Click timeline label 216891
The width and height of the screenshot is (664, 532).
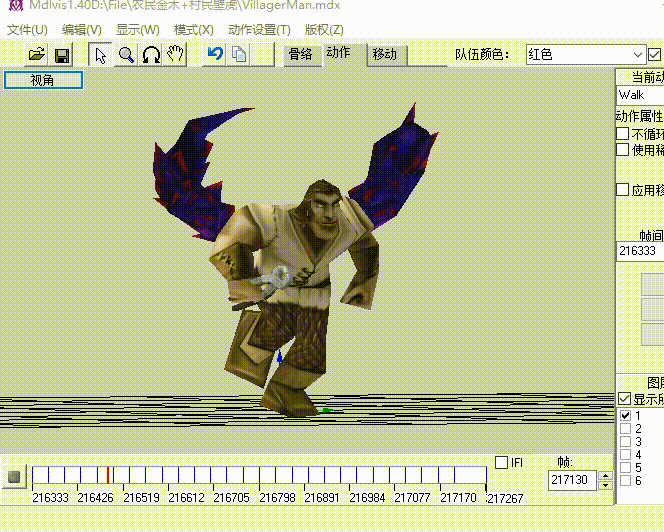pyautogui.click(x=322, y=498)
